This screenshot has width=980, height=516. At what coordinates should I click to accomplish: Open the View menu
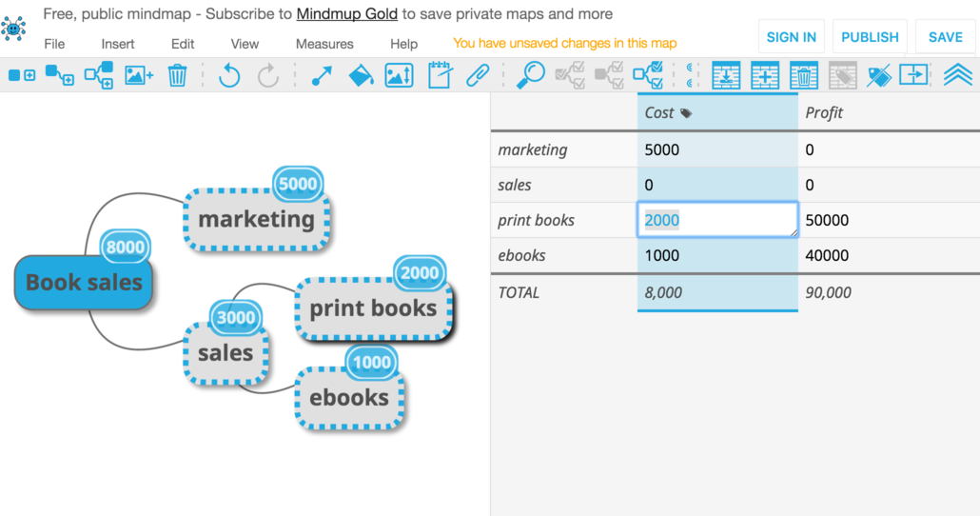coord(245,44)
